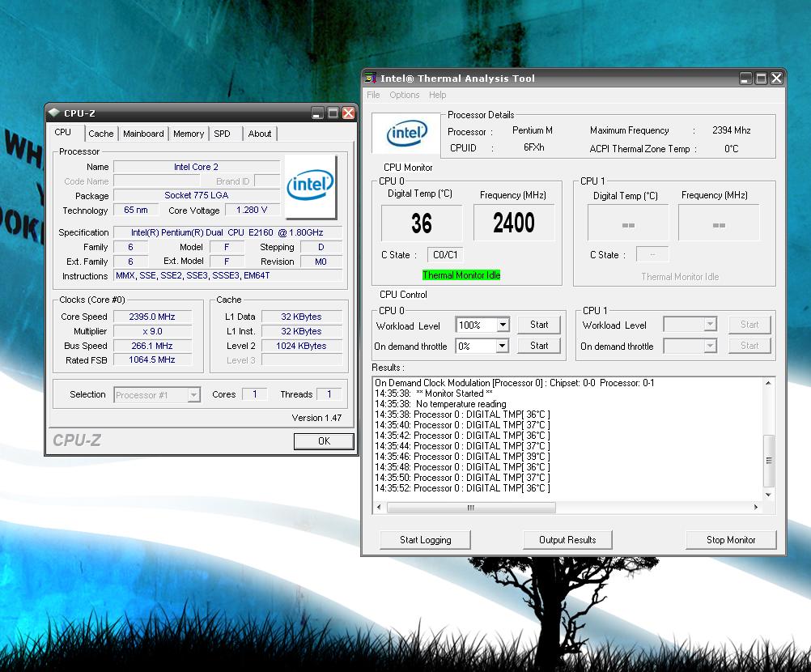Click the Technology 65 nm value
Screen dimensions: 811x672
pyautogui.click(x=135, y=210)
